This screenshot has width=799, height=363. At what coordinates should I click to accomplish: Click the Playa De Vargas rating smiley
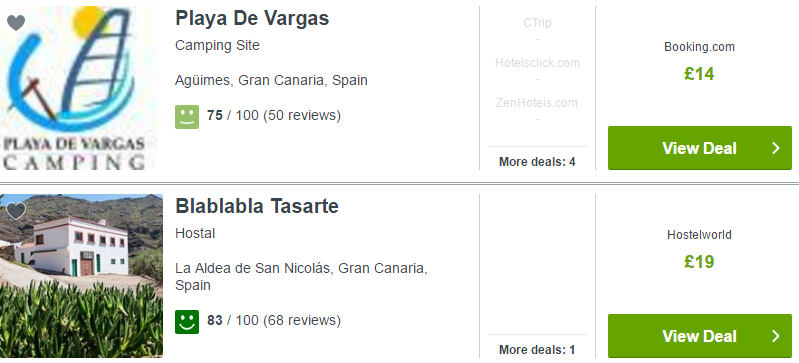pos(187,117)
